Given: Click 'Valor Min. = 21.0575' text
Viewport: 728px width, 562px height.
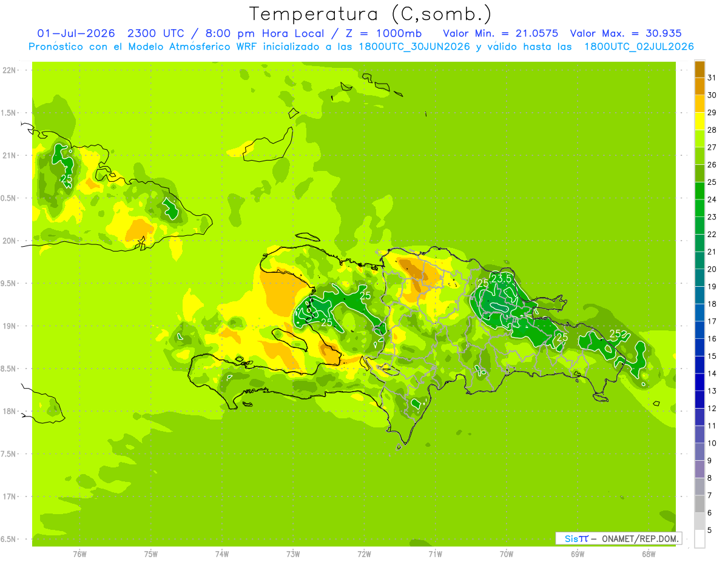Looking at the screenshot, I should (x=500, y=33).
